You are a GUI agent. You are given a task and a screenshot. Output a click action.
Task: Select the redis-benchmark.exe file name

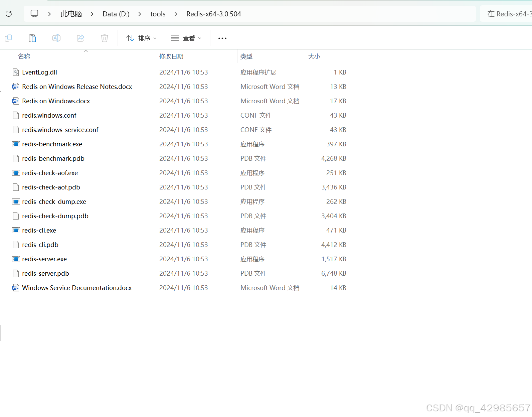click(x=52, y=144)
